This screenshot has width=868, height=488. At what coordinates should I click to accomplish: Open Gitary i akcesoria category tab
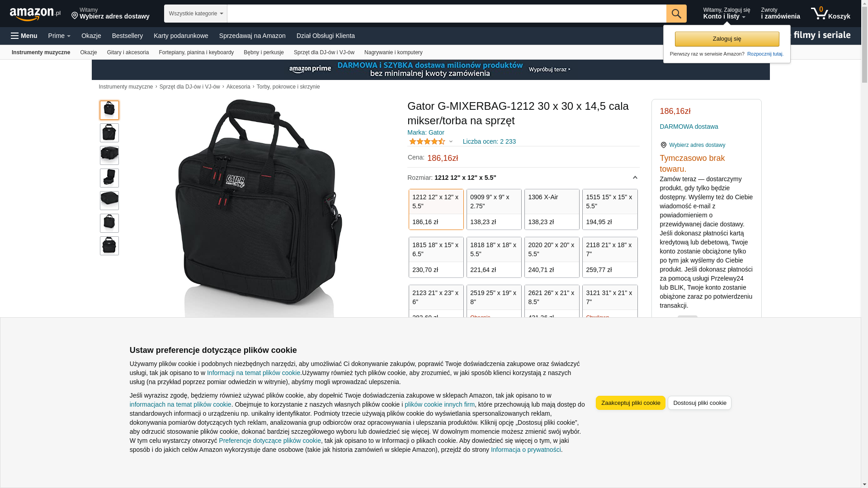128,52
